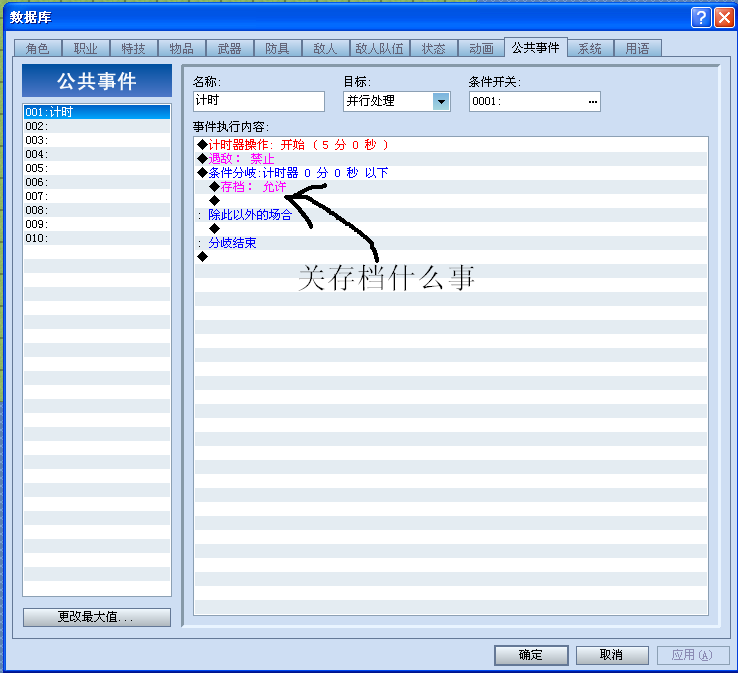
Task: Open the 状态 tab
Action: 433,48
